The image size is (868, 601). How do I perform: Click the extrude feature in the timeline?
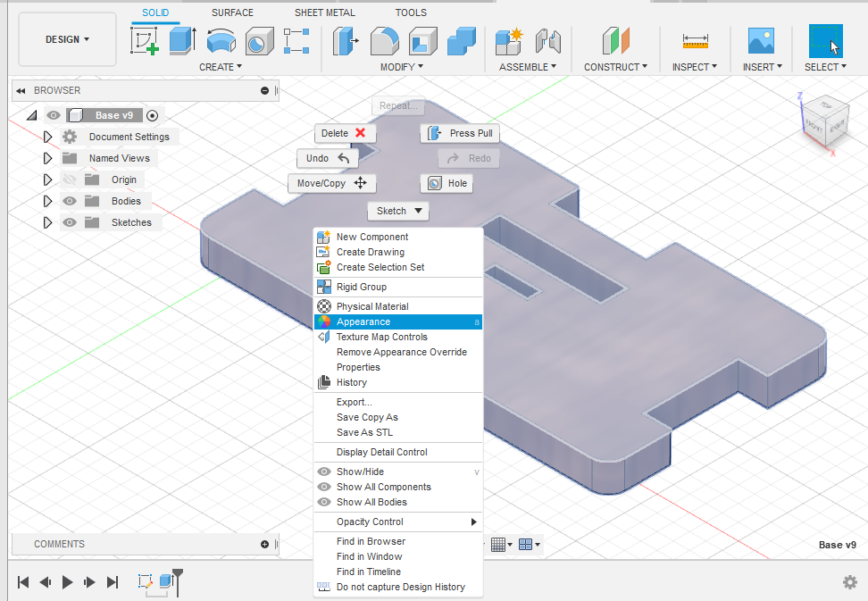click(x=165, y=581)
